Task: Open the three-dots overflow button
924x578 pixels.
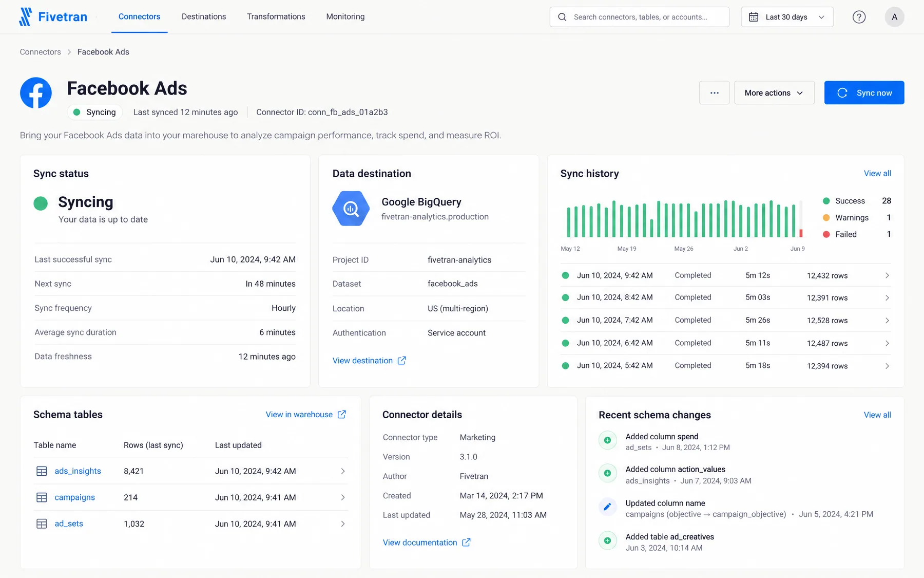Action: [x=714, y=93]
